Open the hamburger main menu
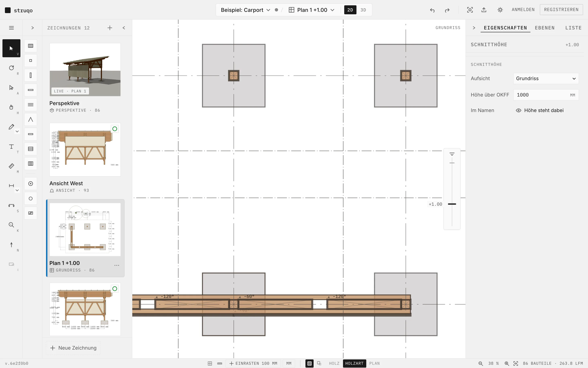This screenshot has width=588, height=368. click(x=11, y=28)
